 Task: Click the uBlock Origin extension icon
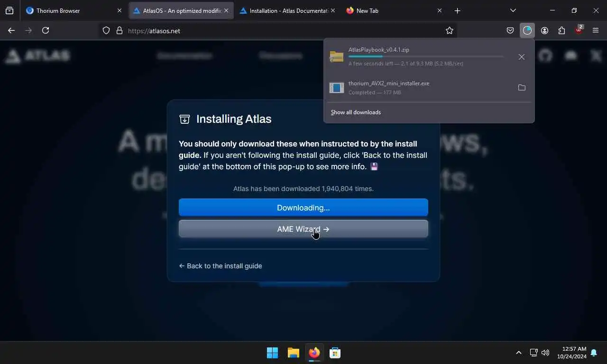tap(579, 30)
